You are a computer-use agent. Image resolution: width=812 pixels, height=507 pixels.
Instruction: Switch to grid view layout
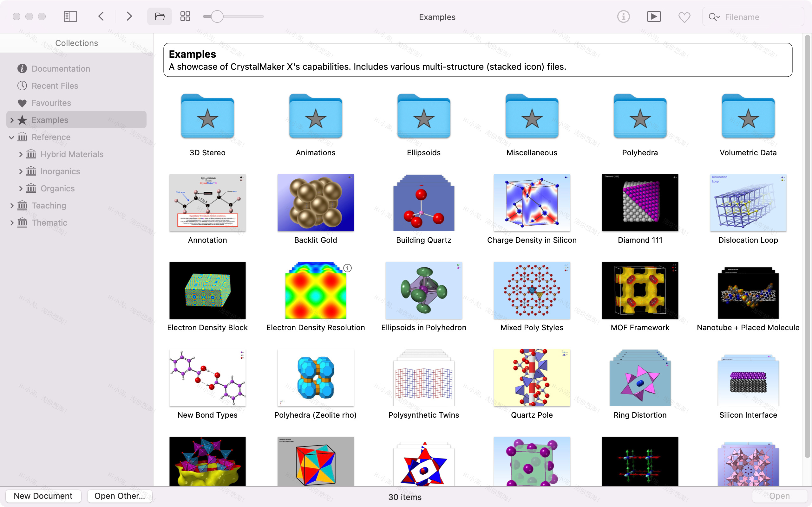185,16
